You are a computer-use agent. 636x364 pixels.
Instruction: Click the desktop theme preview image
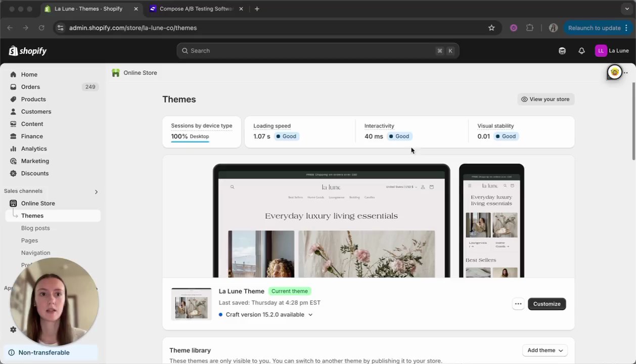click(x=331, y=221)
